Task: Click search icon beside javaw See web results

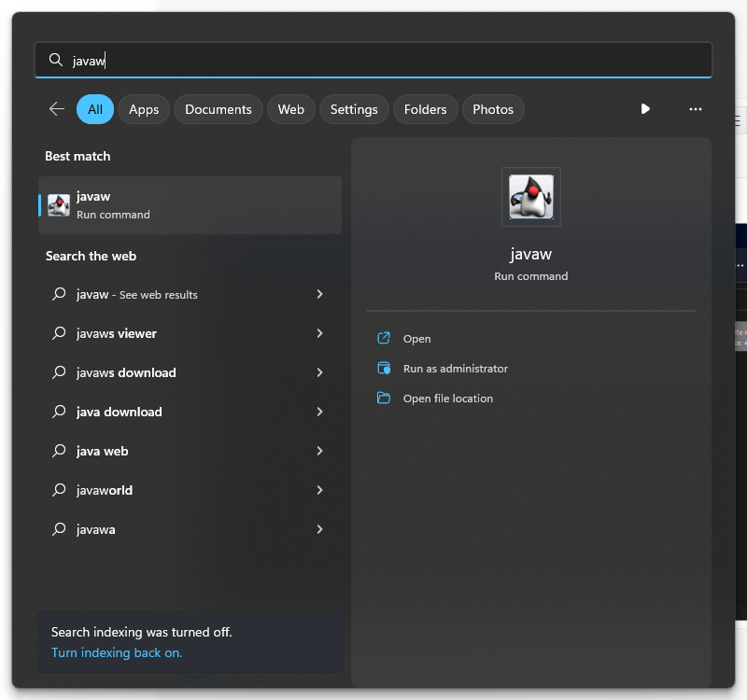Action: 59,294
